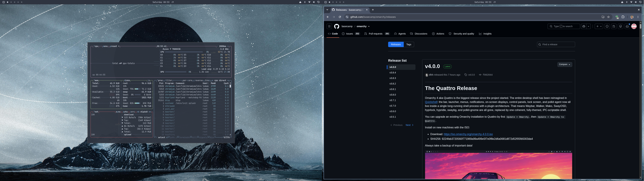Activate filter in btop proc box
The width and height of the screenshot is (644, 181).
[x=169, y=80]
